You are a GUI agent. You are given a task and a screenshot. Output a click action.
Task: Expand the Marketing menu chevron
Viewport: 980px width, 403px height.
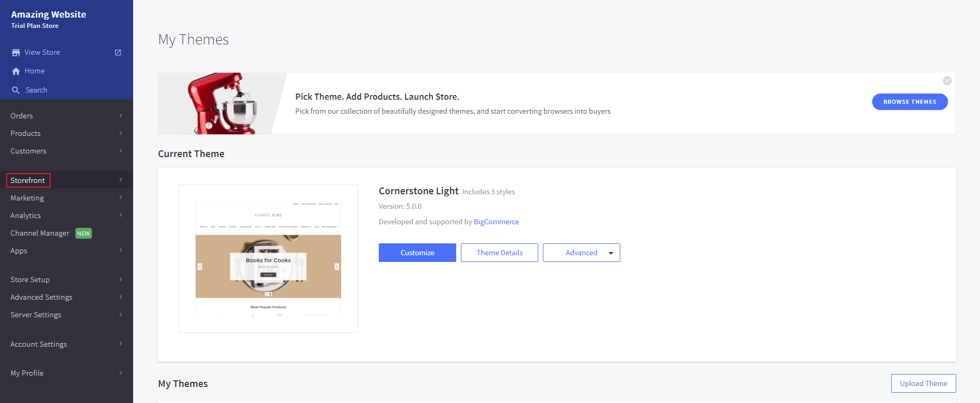[121, 198]
